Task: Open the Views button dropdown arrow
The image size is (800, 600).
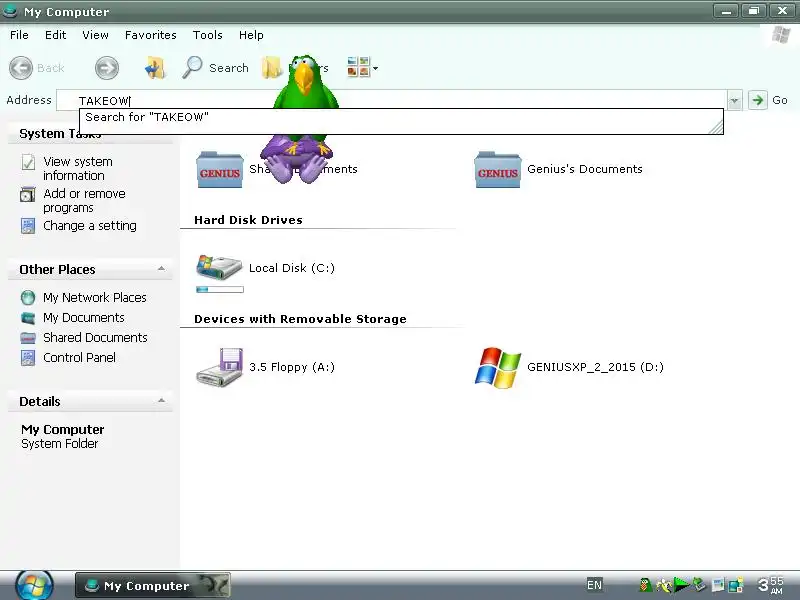Action: [376, 68]
